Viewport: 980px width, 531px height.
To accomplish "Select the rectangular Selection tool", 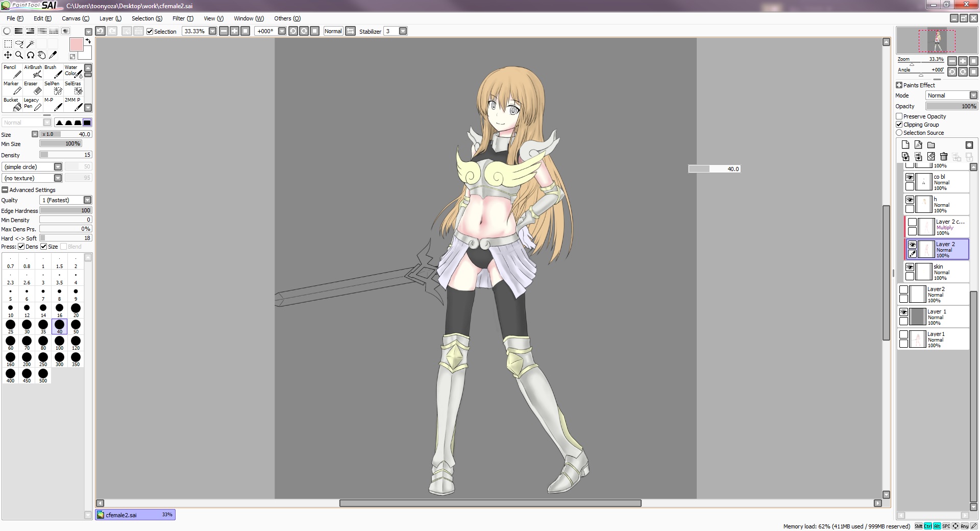I will tap(8, 44).
